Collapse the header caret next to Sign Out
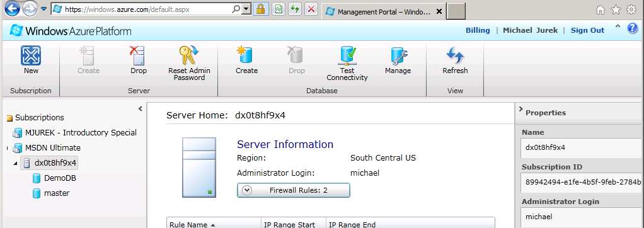The height and width of the screenshot is (228, 644). coord(618,26)
